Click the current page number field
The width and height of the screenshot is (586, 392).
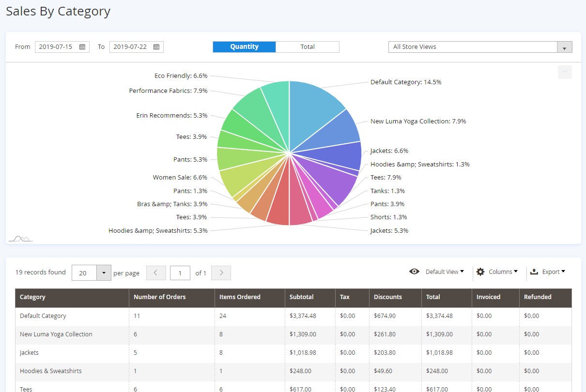180,273
